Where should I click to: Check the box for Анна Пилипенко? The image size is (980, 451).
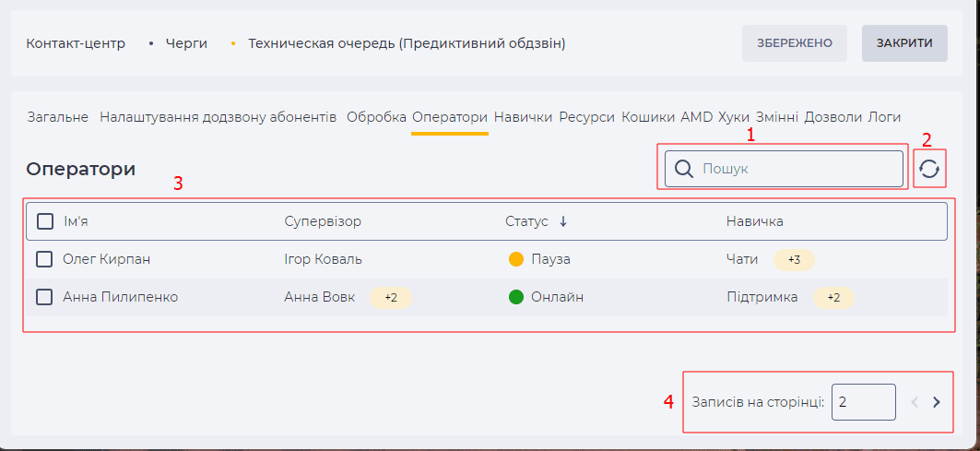pyautogui.click(x=44, y=297)
